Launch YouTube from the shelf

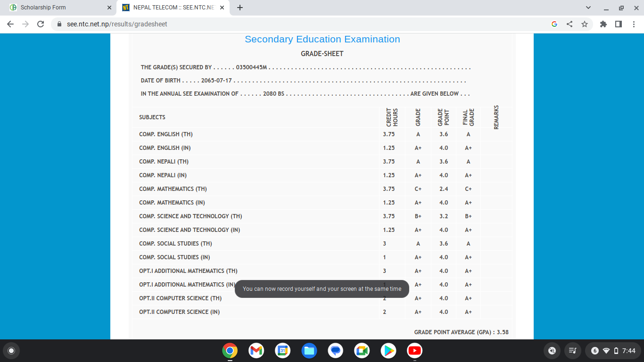click(414, 351)
